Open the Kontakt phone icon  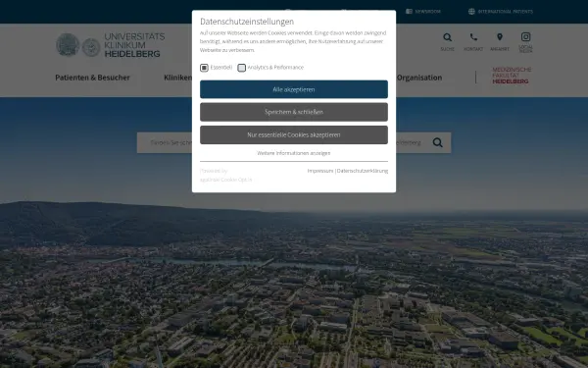point(473,37)
